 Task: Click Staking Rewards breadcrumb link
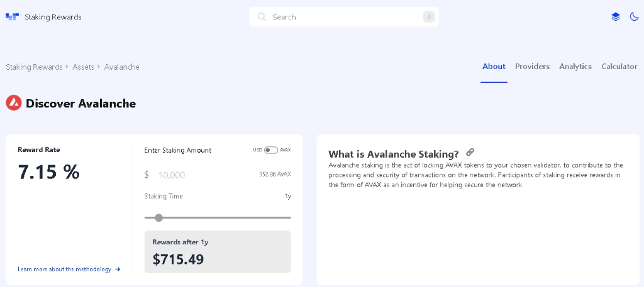point(34,67)
